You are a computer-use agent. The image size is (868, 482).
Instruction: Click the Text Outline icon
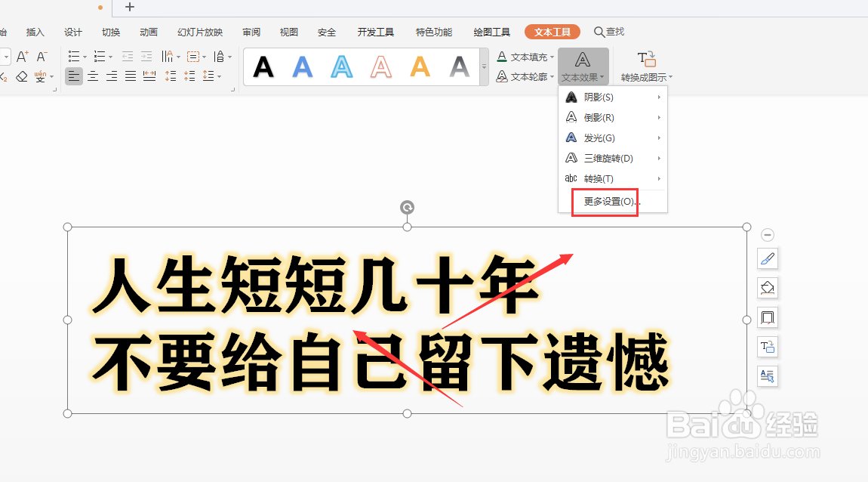(502, 76)
